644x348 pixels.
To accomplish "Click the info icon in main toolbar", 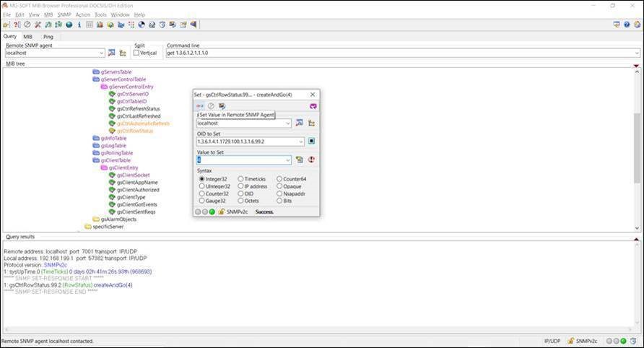I will (79, 25).
